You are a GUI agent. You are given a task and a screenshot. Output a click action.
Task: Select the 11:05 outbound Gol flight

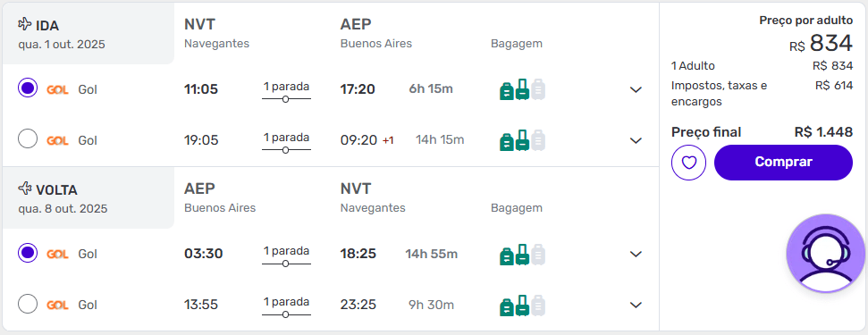[28, 88]
